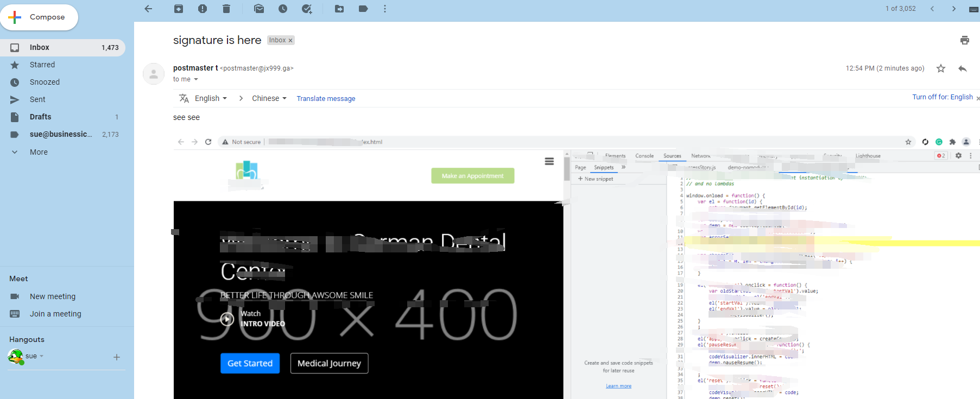Expand the More section in sidebar
The width and height of the screenshot is (980, 399).
point(39,152)
